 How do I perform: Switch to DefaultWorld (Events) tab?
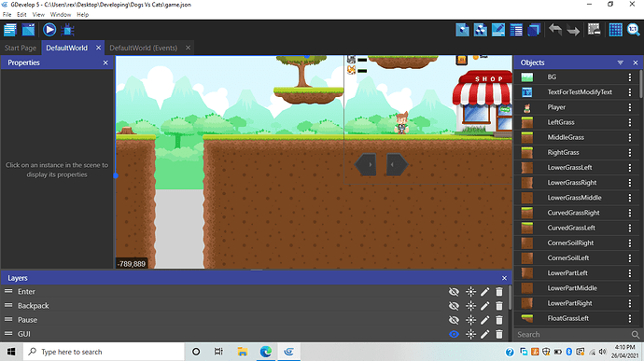pyautogui.click(x=144, y=48)
